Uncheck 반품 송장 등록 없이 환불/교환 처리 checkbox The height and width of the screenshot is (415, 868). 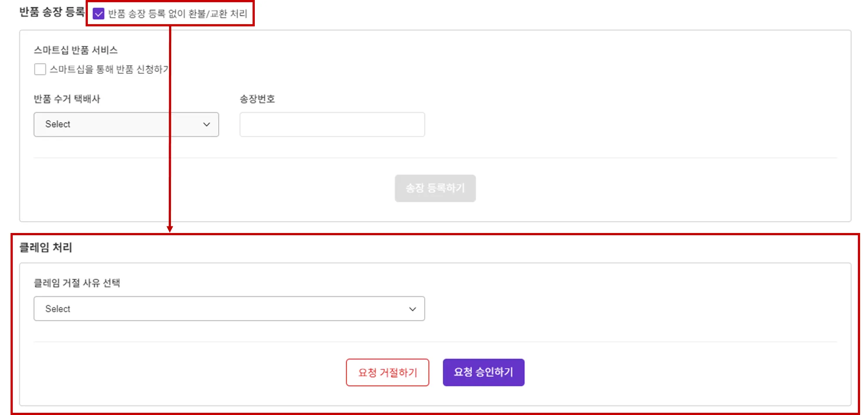(98, 14)
